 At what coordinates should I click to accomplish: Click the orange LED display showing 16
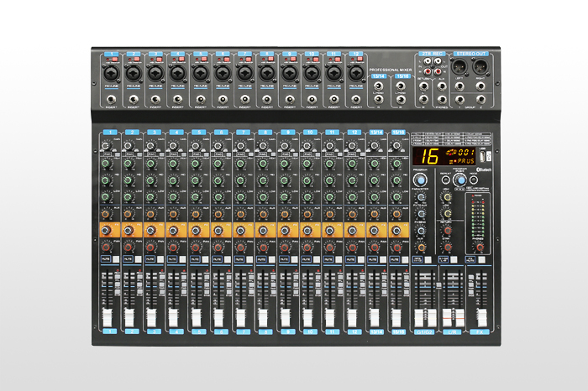point(429,156)
